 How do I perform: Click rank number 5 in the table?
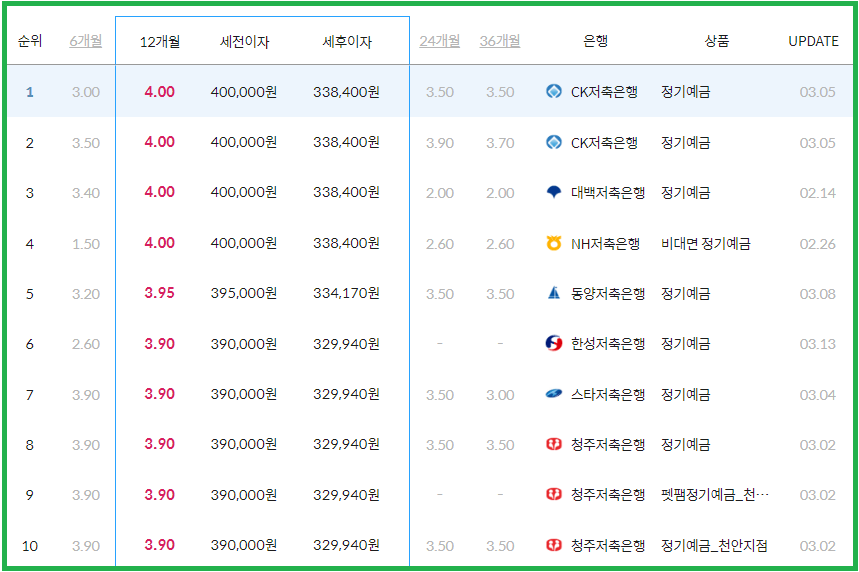(30, 294)
